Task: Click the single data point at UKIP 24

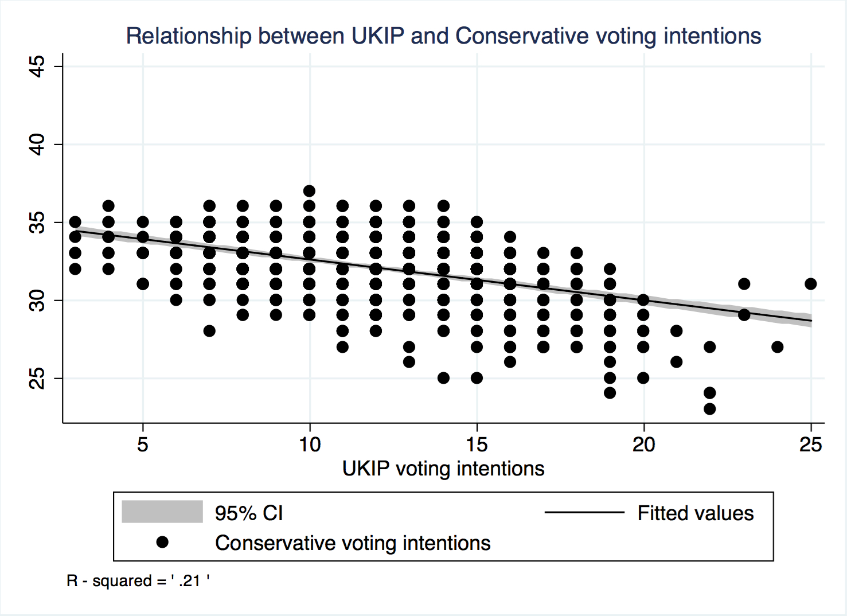Action: coord(777,347)
